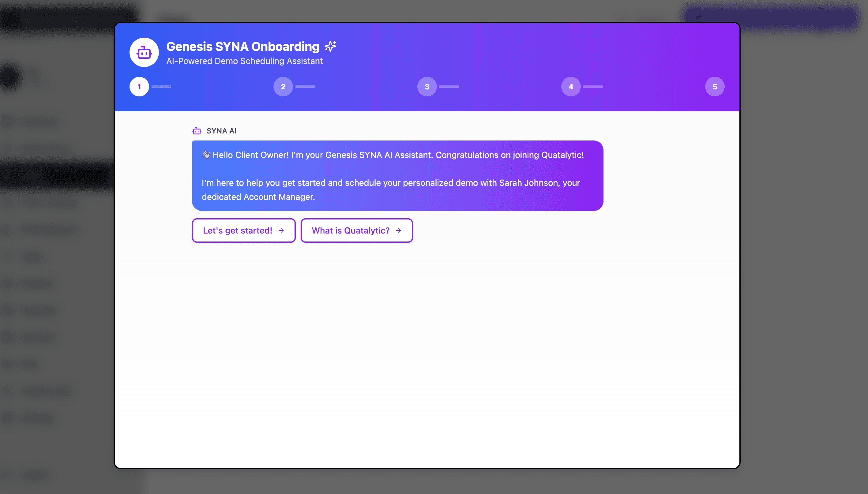Screen dimensions: 868x494
Task: Click the arrow inside Let's get started button
Action: click(x=281, y=231)
